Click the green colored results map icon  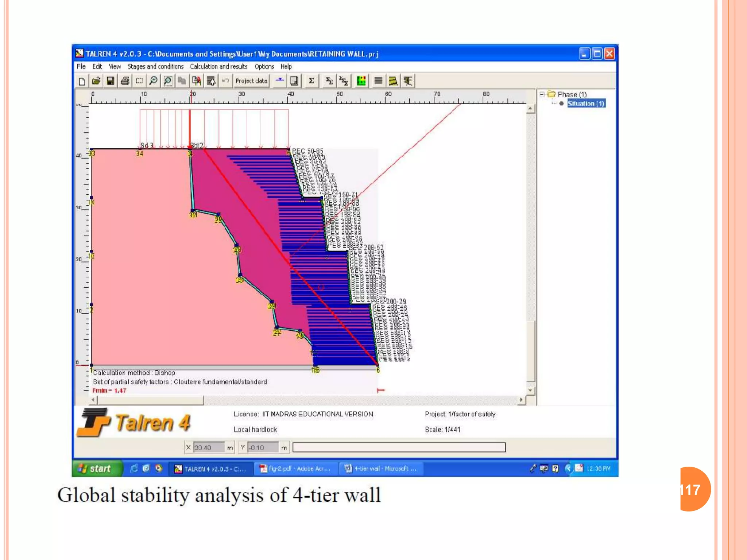tap(361, 81)
